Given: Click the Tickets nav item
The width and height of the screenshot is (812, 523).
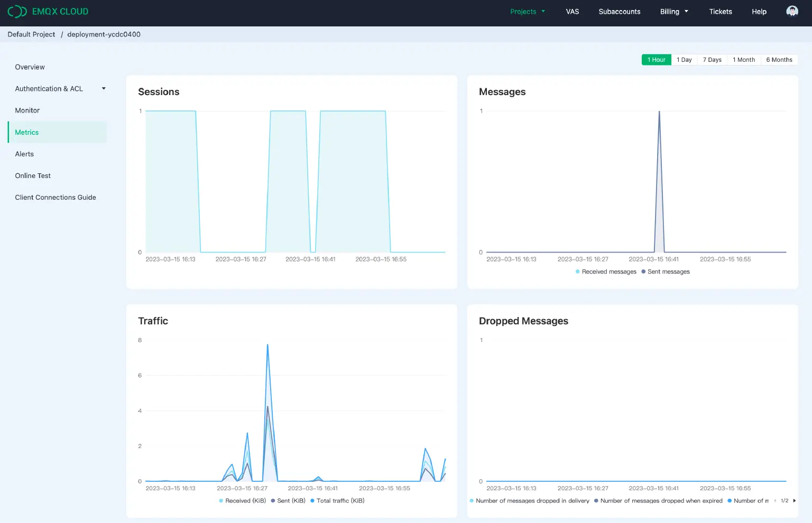Looking at the screenshot, I should pyautogui.click(x=721, y=11).
